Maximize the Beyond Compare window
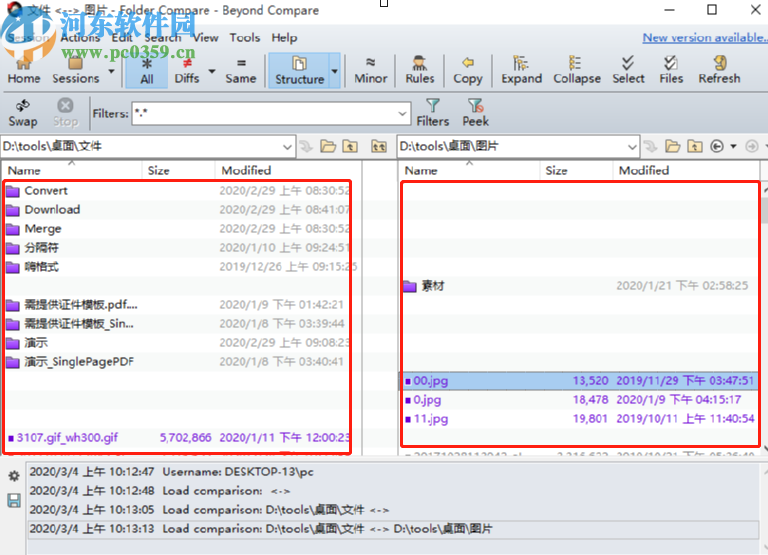This screenshot has height=555, width=768. tap(712, 10)
